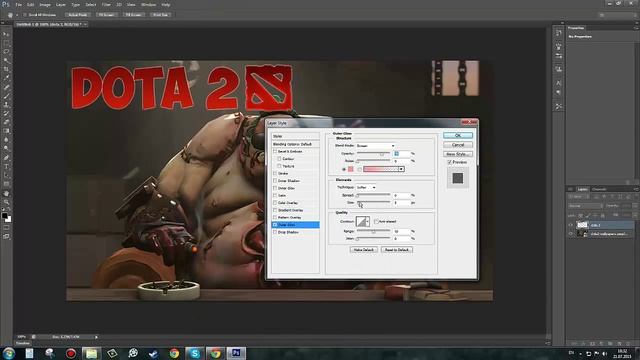Viewport: 640px width, 360px height.
Task: Select the Rectangular Marquee tool
Action: [6, 43]
